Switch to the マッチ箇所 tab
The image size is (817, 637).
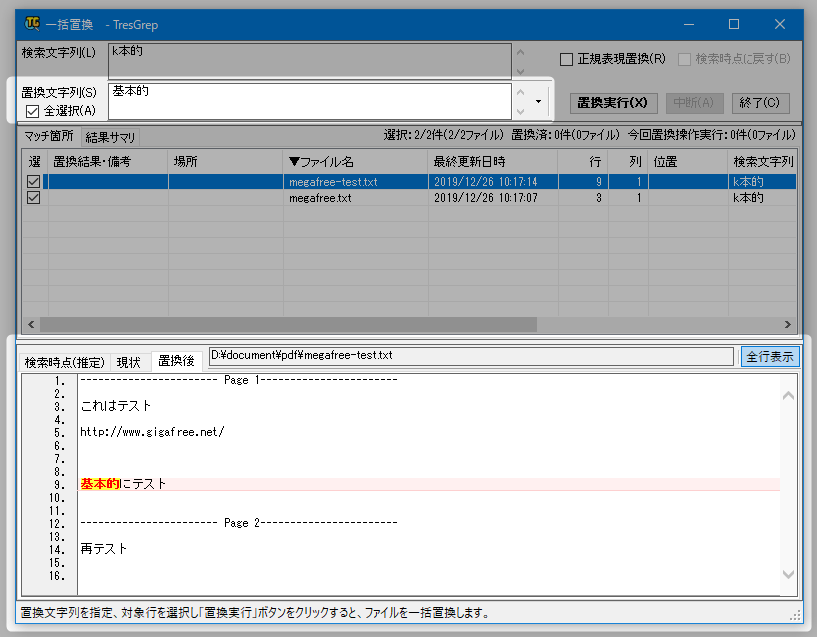pos(49,136)
